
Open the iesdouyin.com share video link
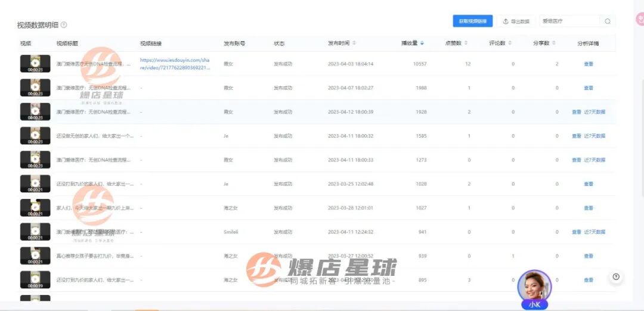[x=175, y=64]
